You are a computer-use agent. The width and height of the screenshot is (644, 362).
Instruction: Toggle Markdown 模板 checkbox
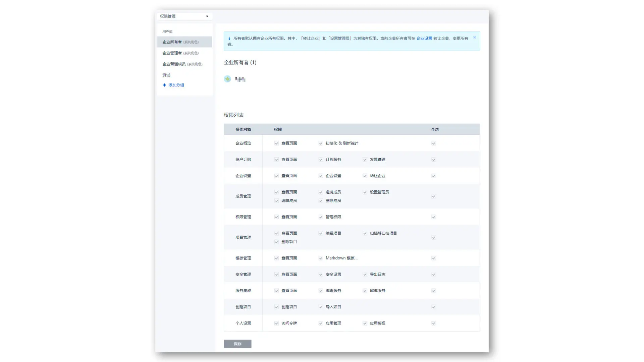(321, 258)
